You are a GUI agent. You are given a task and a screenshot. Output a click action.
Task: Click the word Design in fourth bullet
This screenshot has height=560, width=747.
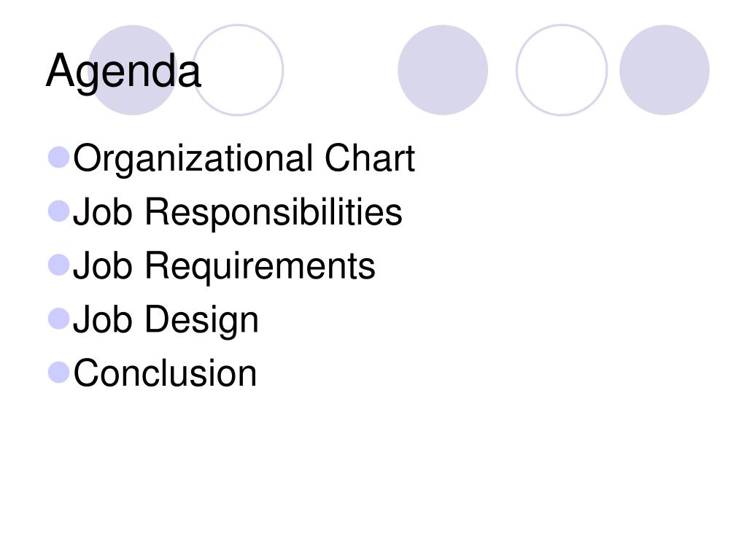click(x=201, y=320)
